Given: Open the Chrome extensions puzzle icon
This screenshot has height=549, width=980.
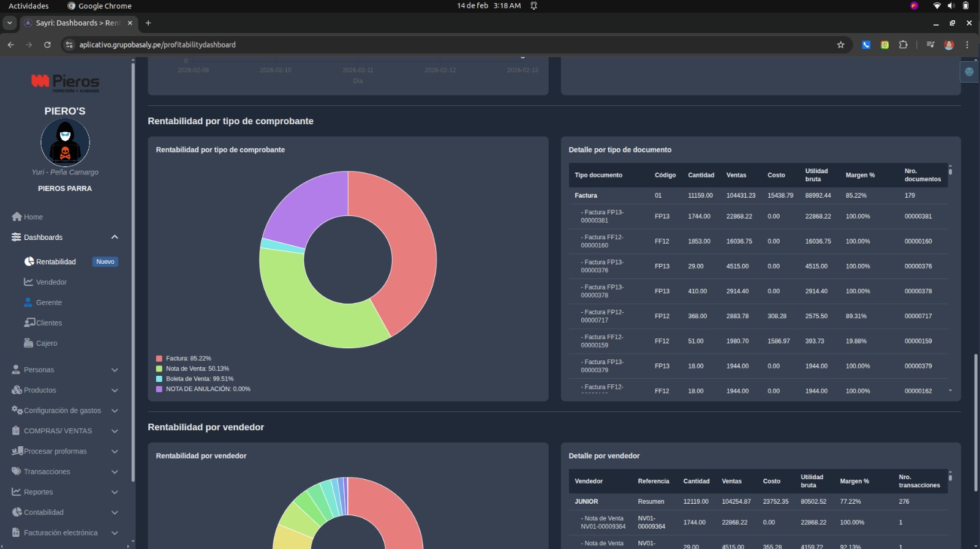Looking at the screenshot, I should point(903,45).
